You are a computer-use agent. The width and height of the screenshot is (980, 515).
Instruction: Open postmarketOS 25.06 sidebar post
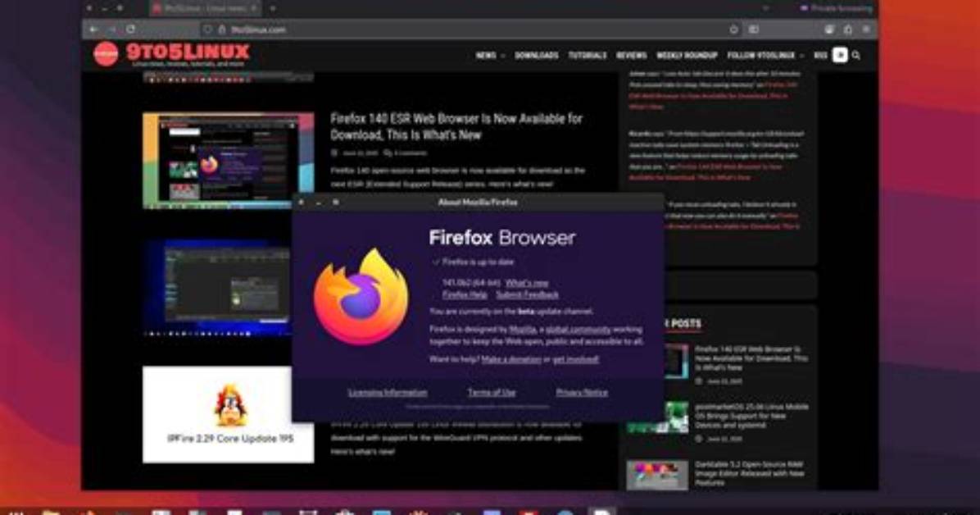(x=751, y=416)
